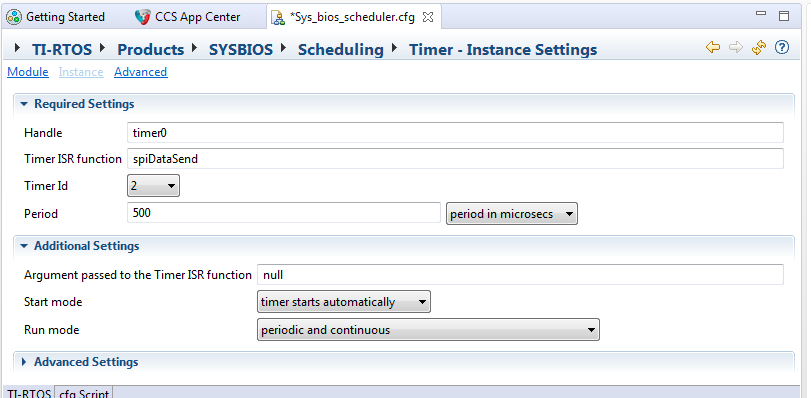Open the Module link
811x398 pixels.
[x=28, y=72]
